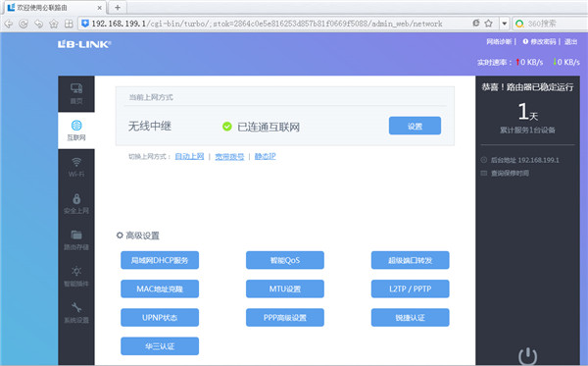Open 局域网DHCP服务 settings
Image resolution: width=588 pixels, height=366 pixels.
160,260
